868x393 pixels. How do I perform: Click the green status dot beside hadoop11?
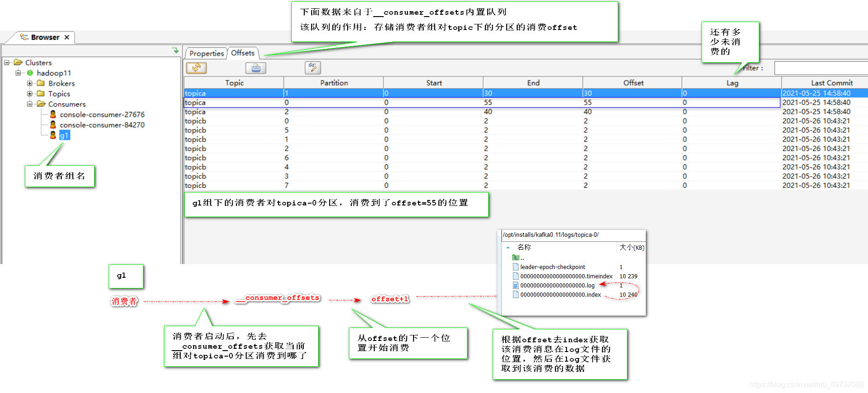pos(30,73)
